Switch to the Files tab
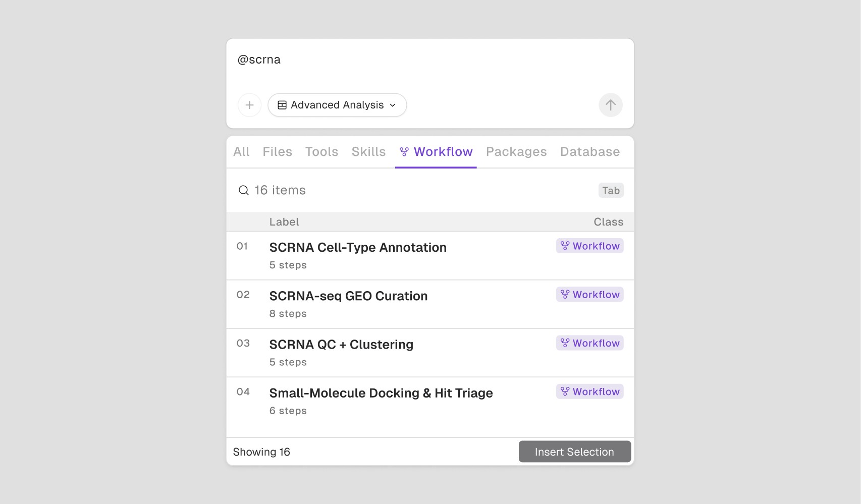 (277, 152)
